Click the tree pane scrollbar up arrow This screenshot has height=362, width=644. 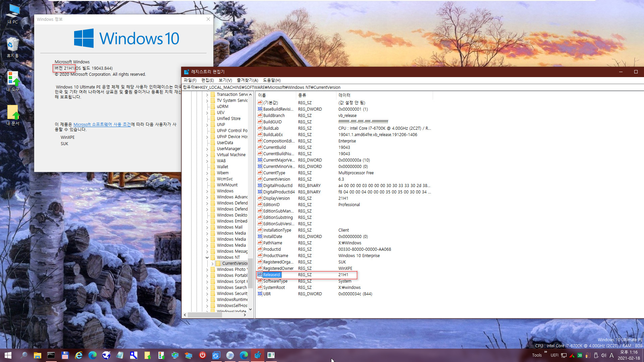(250, 95)
